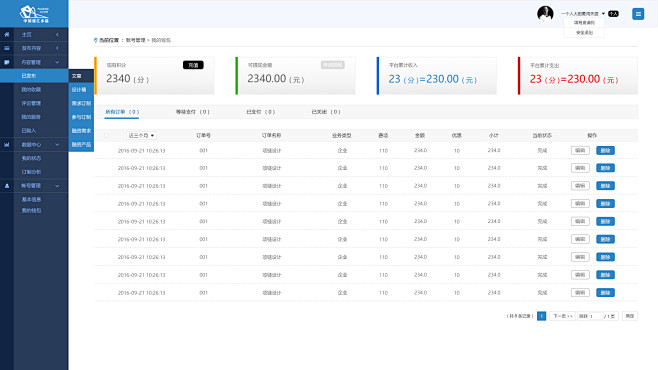658x370 pixels.
Task: Switch to the 已支付 (0) tab
Action: 260,112
